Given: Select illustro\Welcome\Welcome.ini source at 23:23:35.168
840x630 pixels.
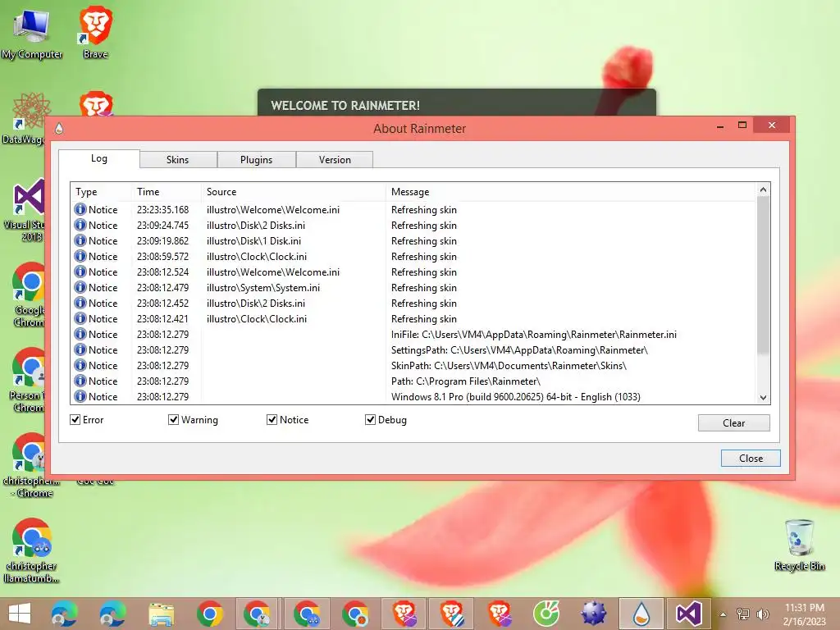Looking at the screenshot, I should [x=273, y=209].
